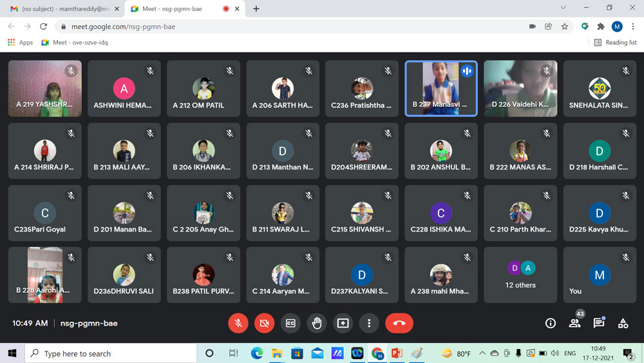The width and height of the screenshot is (644, 363).
Task: Leave the call with the red hang-up button
Action: tap(399, 323)
